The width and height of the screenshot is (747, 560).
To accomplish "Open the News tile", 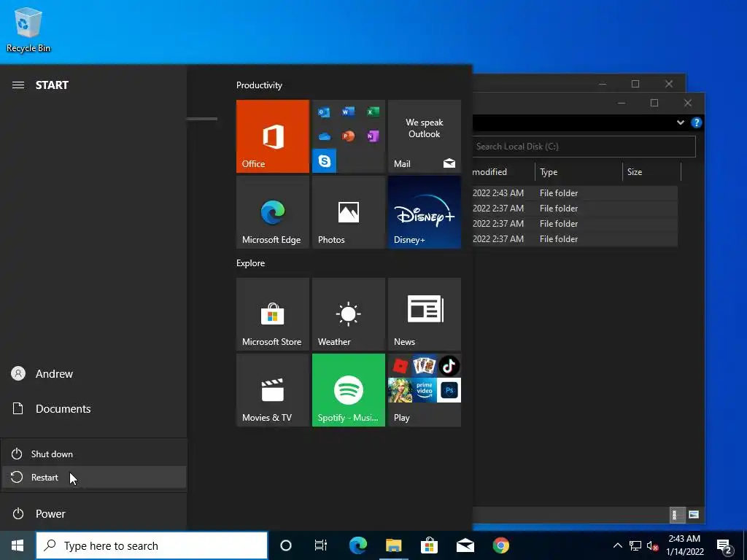I will (x=425, y=314).
